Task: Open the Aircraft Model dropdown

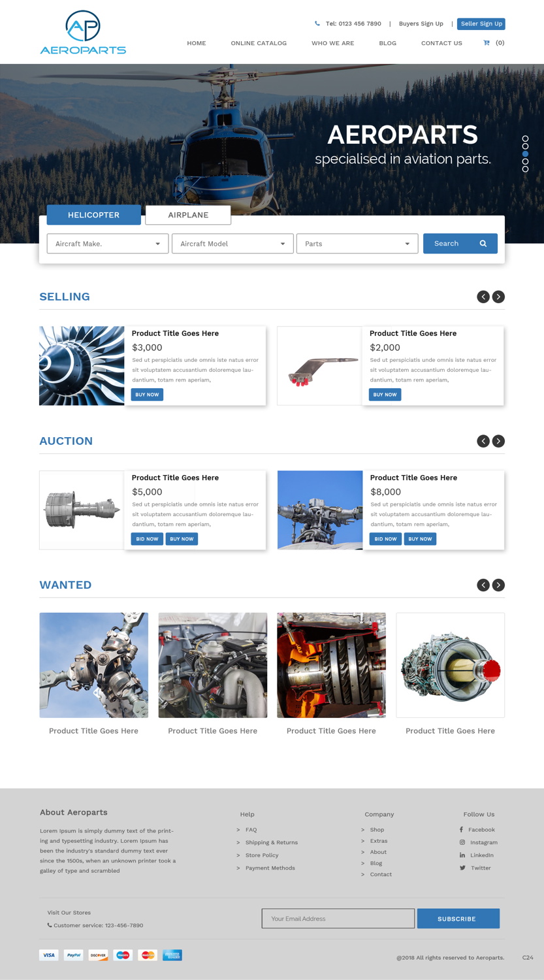Action: 232,244
